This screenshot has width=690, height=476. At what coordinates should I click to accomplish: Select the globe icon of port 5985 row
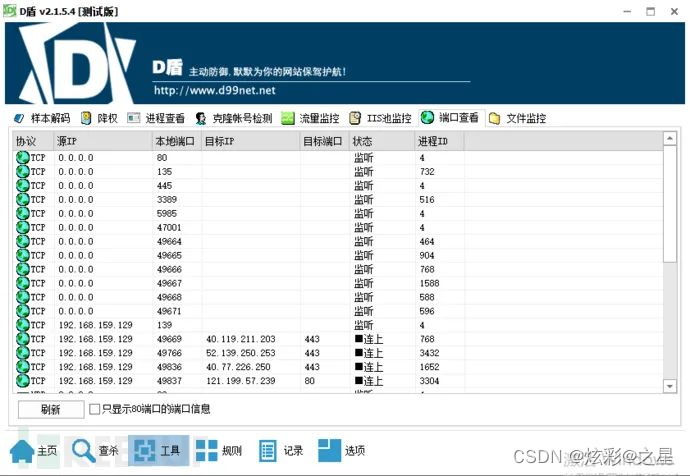[22, 213]
